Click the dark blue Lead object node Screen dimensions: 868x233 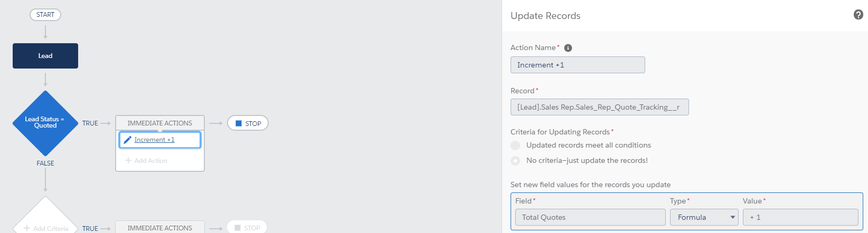45,56
